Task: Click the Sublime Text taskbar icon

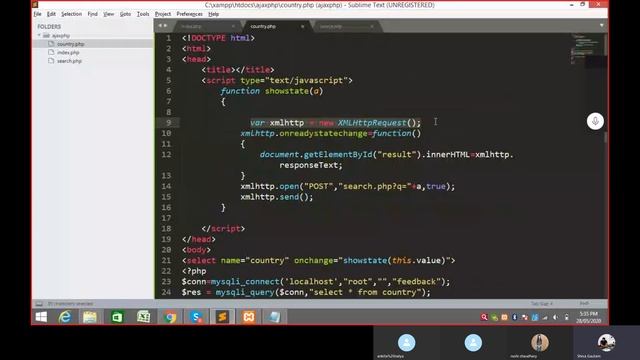Action: [x=222, y=317]
